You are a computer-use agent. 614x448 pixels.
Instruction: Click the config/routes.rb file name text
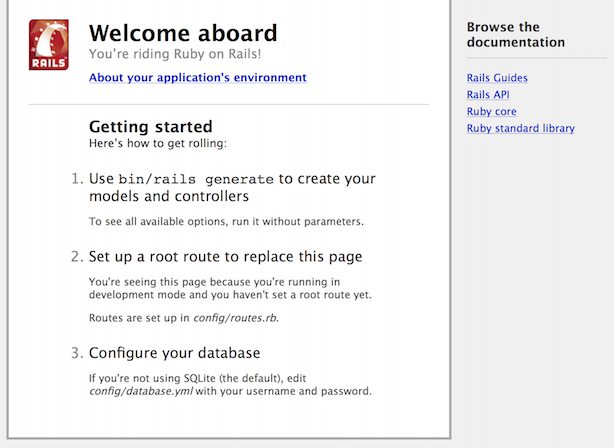[235, 319]
